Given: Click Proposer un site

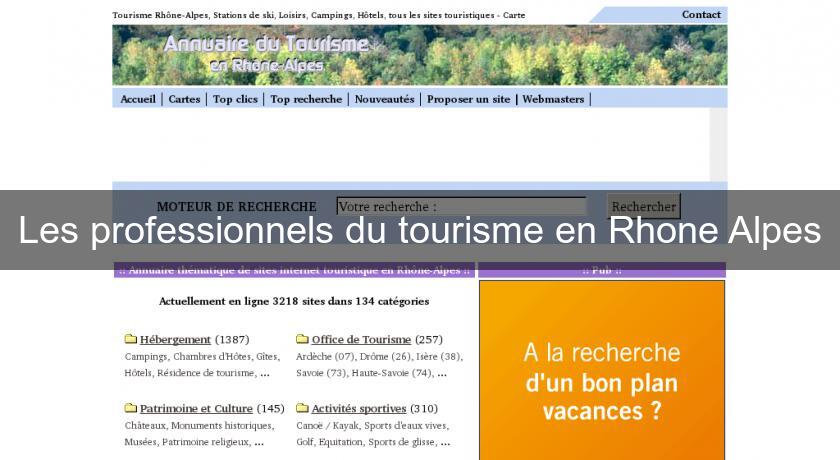Looking at the screenshot, I should point(468,99).
